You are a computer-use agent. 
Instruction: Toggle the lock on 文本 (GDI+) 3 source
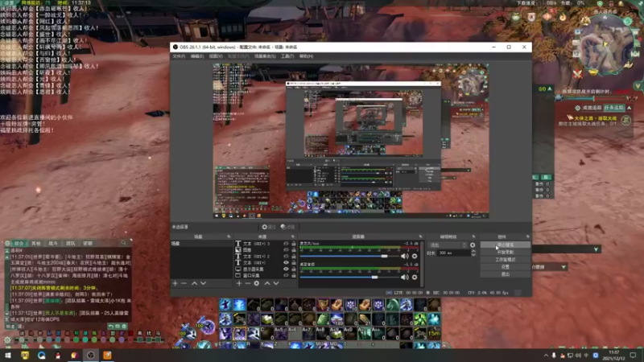(294, 244)
